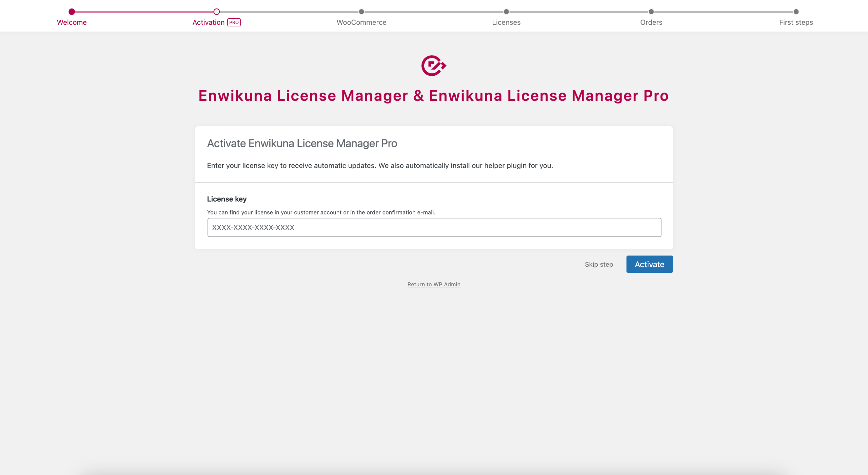Screen dimensions: 868x475
Task: Click the WooCommerce step dot
Action: 361,12
